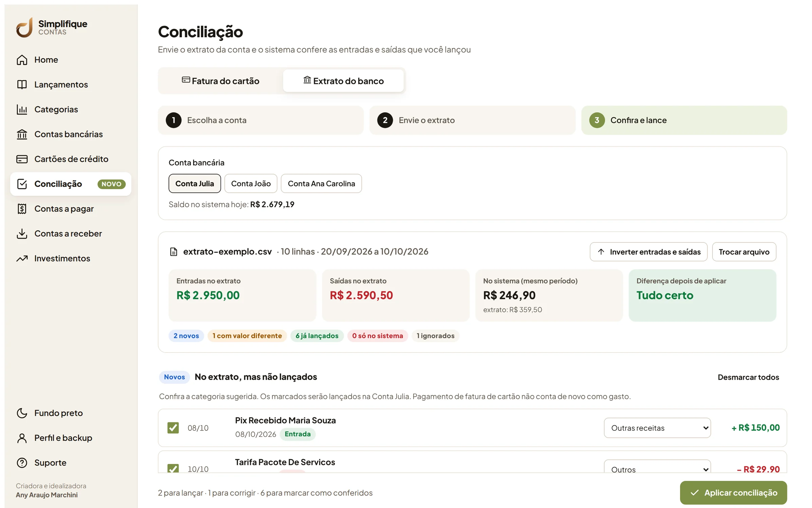Image resolution: width=812 pixels, height=508 pixels.
Task: Open the Outras receitas category dropdown
Action: click(657, 428)
